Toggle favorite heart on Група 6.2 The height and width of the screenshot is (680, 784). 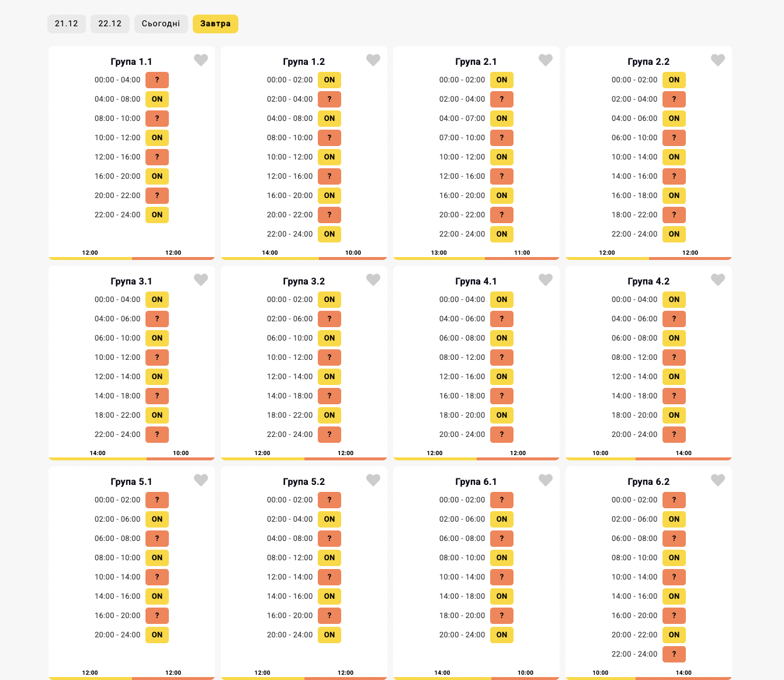(x=717, y=480)
